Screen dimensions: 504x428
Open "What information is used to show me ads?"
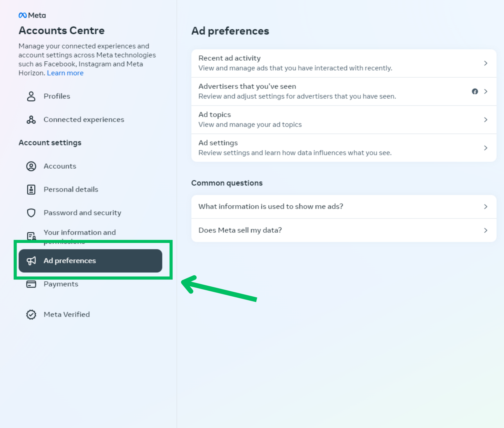270,206
